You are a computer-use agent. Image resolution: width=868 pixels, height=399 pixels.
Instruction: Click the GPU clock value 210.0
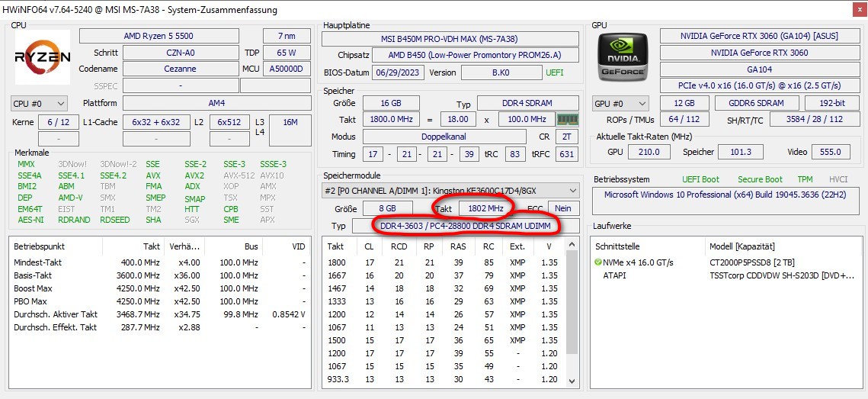(649, 152)
